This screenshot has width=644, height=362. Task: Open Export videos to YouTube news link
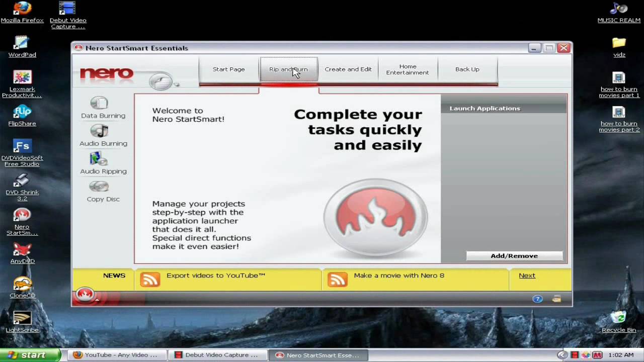pos(216,276)
